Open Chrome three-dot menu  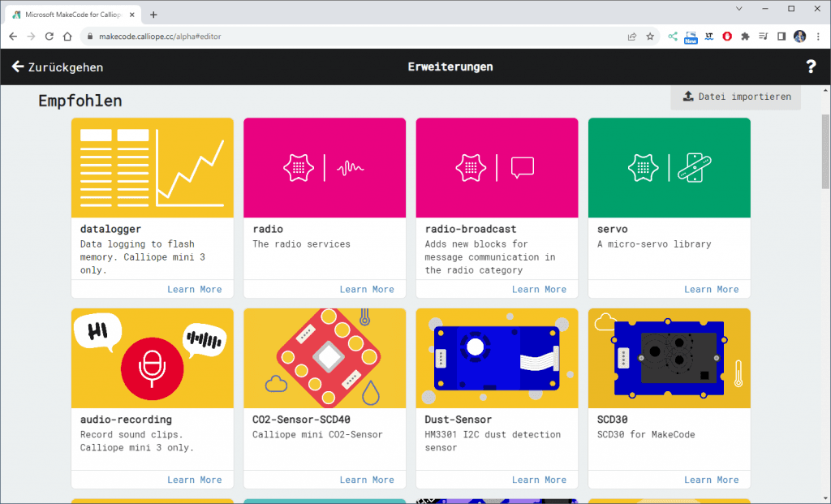(x=818, y=37)
